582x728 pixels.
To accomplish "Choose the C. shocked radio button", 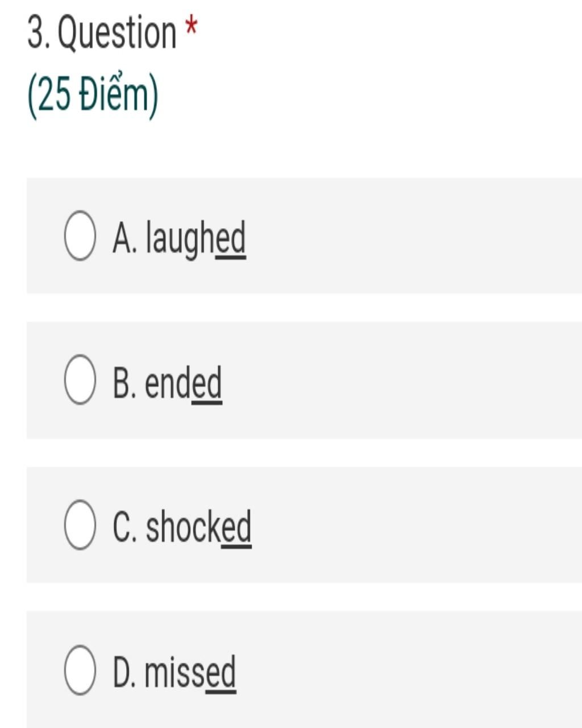I will pos(80,524).
